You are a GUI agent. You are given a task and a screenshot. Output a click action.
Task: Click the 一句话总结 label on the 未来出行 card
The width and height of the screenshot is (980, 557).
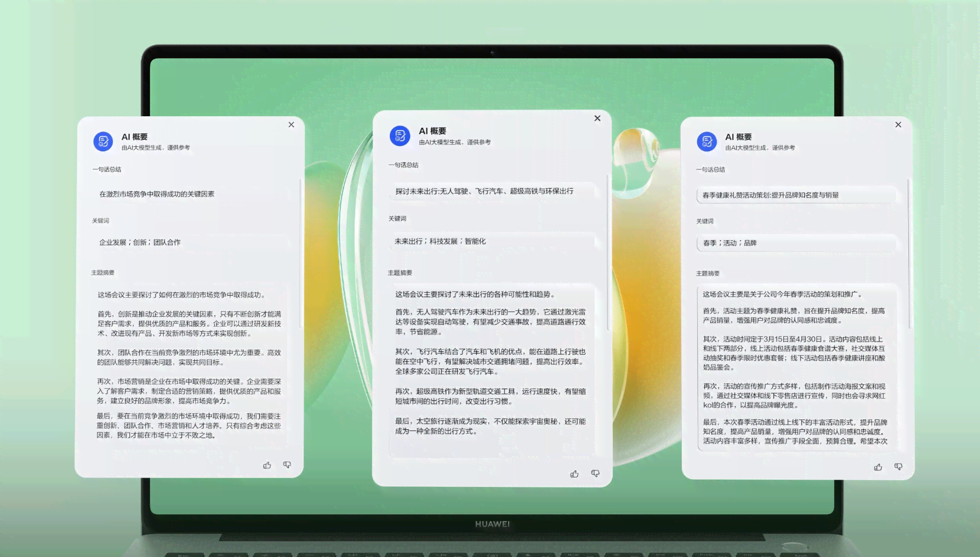[x=403, y=165]
